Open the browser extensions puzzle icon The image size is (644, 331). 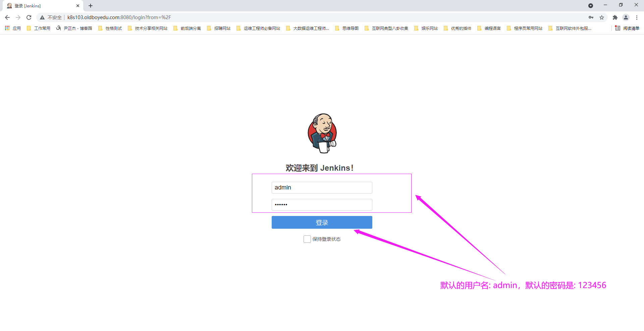[x=615, y=17]
